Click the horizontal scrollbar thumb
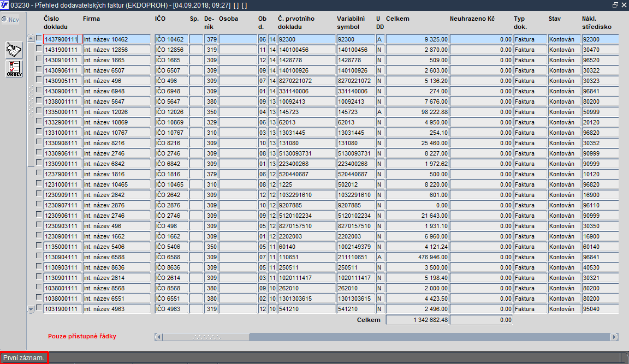Viewport: 629px width, 364px height. pos(206,337)
